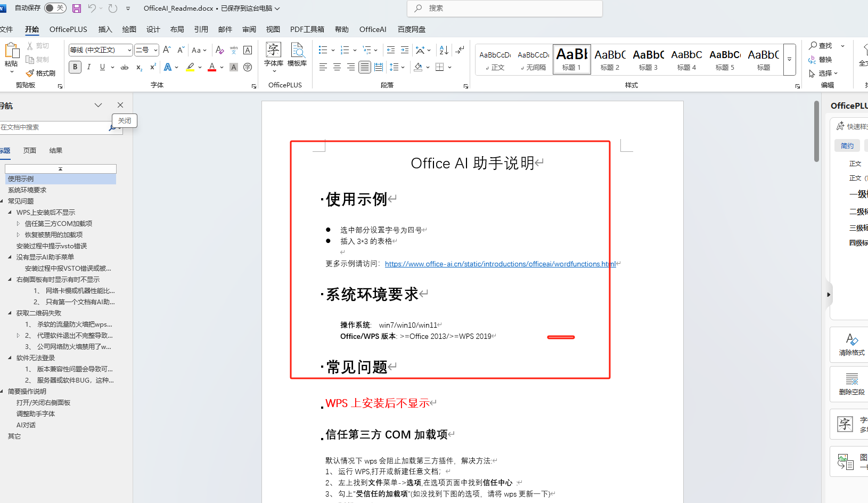This screenshot has height=503, width=868.
Task: Click the Redo arrow icon
Action: (x=112, y=8)
